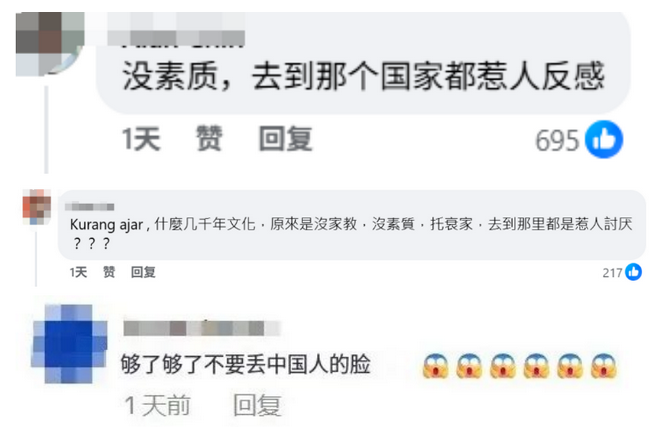Open the blurred username above the 够了够了 comment
Screen dimensions: 663x427
(202, 328)
